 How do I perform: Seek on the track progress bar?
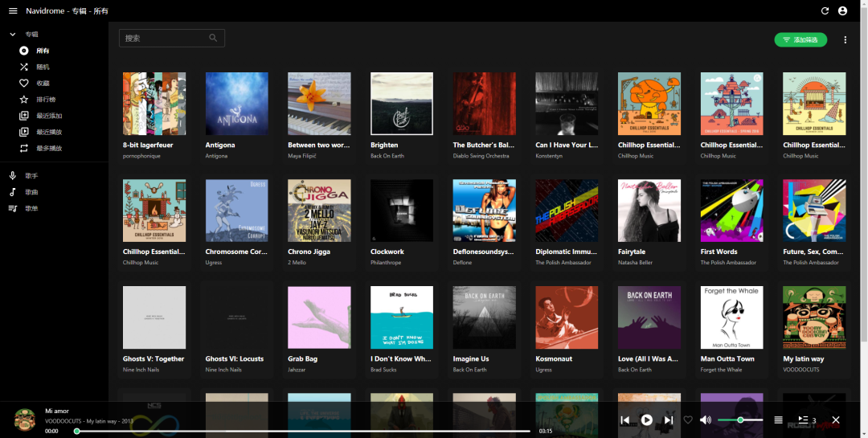(x=303, y=431)
